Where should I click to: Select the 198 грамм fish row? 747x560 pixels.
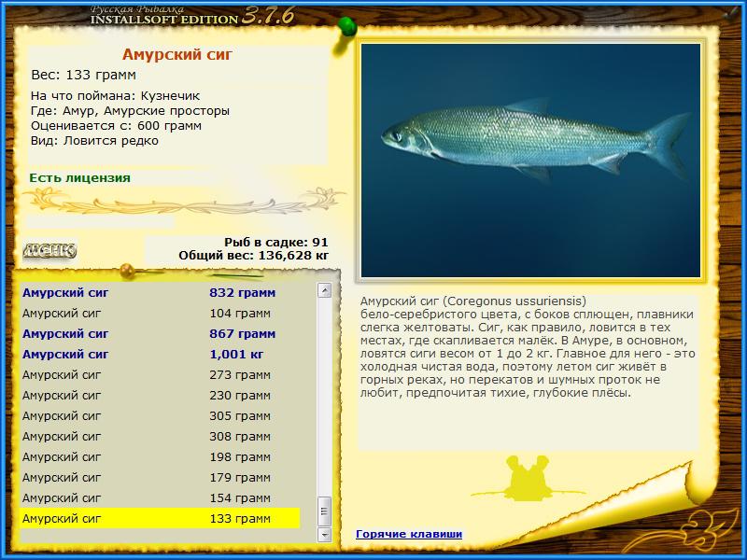point(161,456)
